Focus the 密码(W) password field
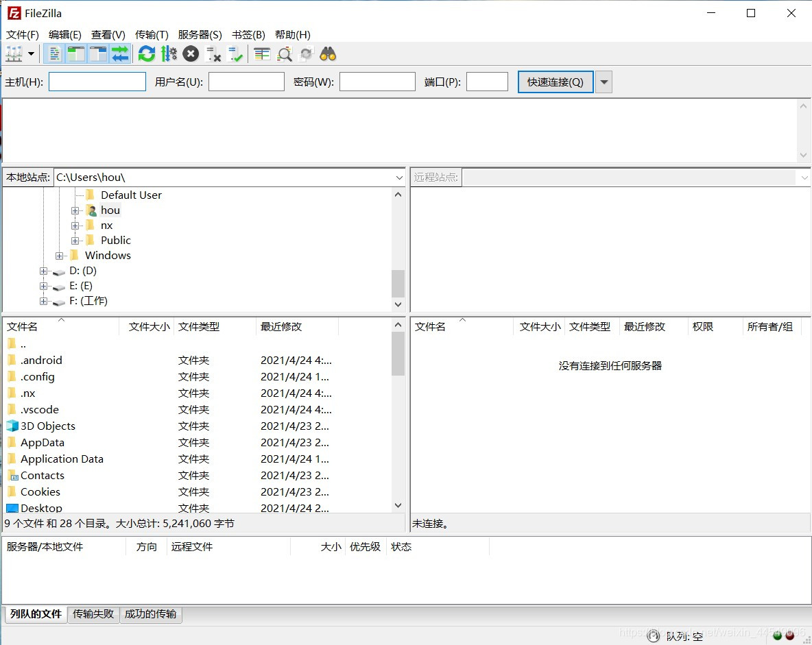 click(x=377, y=82)
